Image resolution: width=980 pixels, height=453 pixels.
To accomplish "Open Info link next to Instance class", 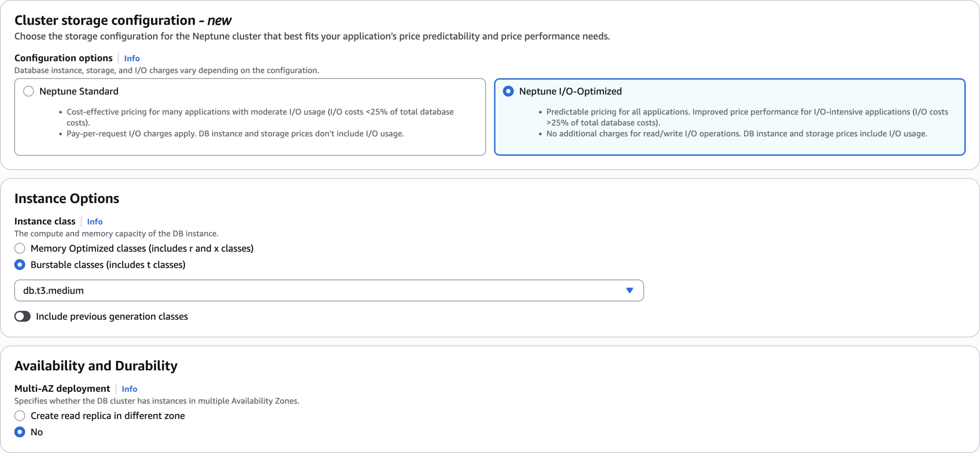I will click(x=94, y=222).
